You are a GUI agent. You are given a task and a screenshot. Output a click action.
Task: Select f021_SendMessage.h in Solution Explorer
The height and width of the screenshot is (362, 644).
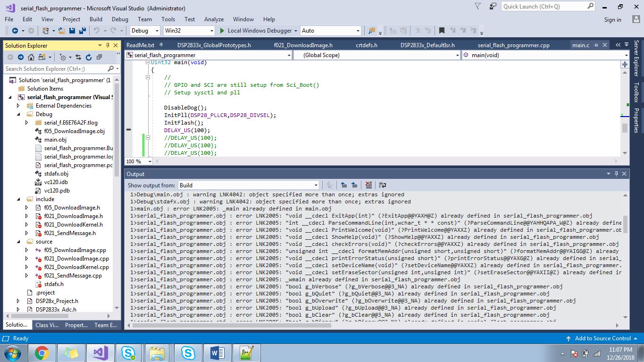70,233
